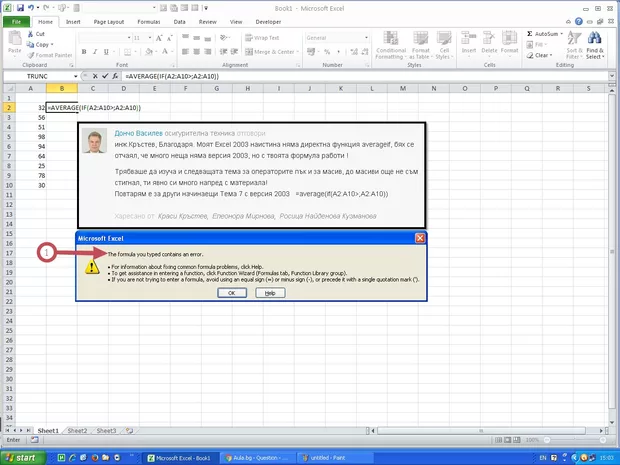Open the Merge & Center dropdown

[x=299, y=52]
